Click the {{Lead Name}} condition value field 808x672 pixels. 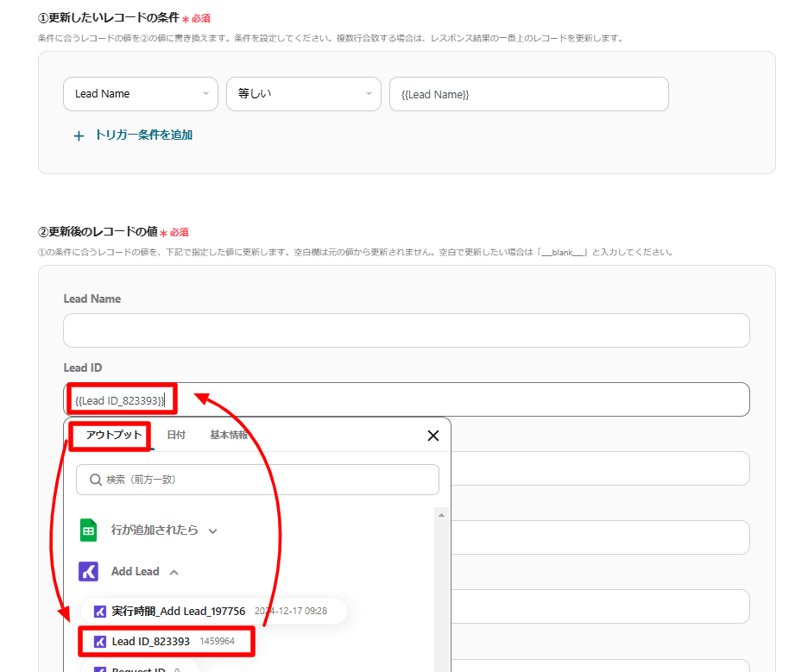click(528, 94)
